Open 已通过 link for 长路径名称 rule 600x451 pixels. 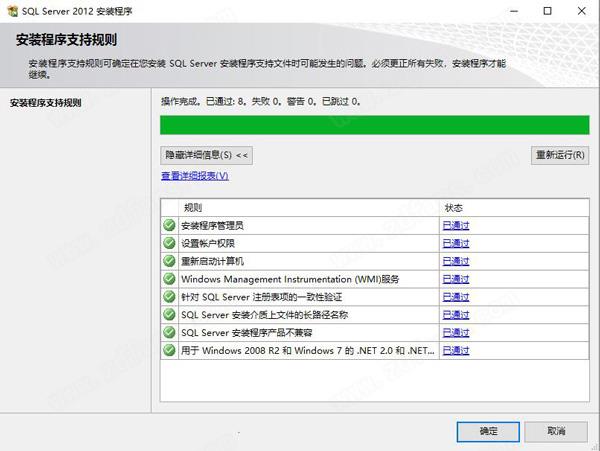tap(456, 315)
